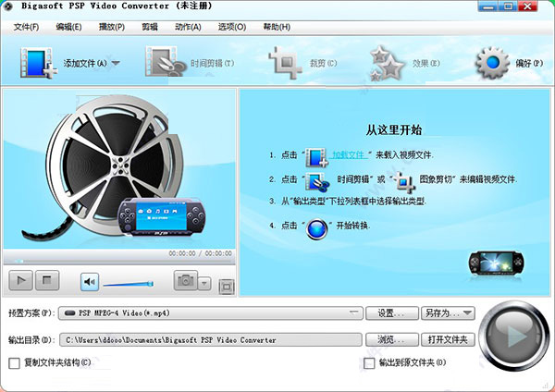The width and height of the screenshot is (555, 392).
Task: Click the add-file icon in step 1
Action: pyautogui.click(x=316, y=157)
